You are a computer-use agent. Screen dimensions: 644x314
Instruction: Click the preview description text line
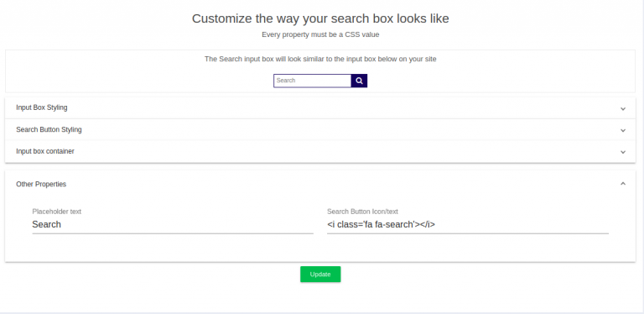pyautogui.click(x=320, y=59)
